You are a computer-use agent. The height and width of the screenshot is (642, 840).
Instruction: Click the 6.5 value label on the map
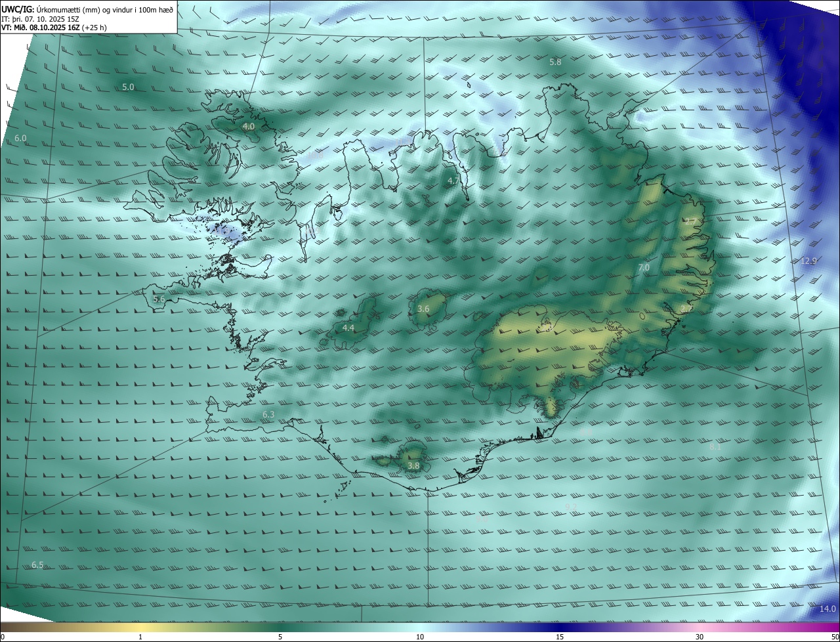pos(37,565)
